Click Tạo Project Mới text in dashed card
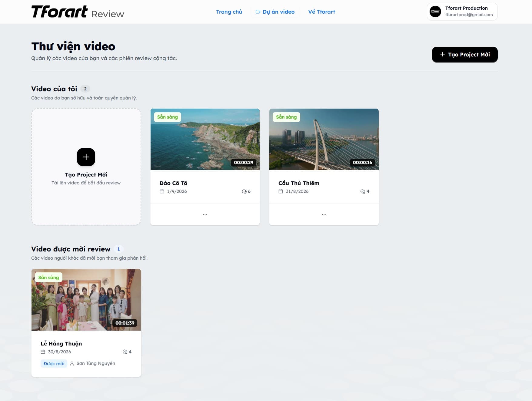 [x=86, y=175]
